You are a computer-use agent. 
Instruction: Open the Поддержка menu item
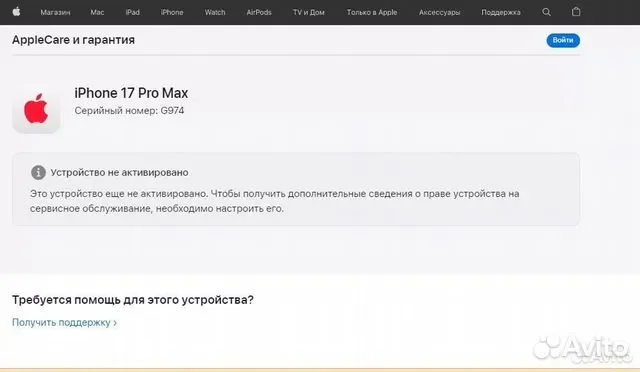501,13
